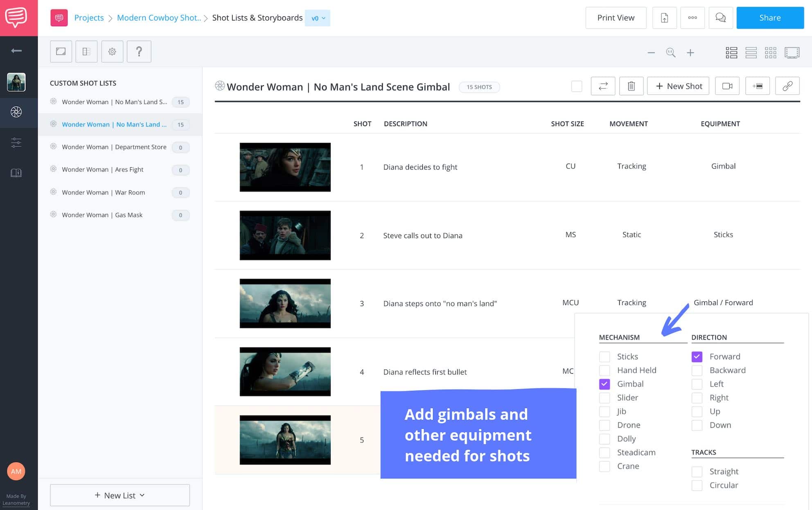Toggle the select-all checkbox in header
This screenshot has width=812, height=510.
click(577, 86)
